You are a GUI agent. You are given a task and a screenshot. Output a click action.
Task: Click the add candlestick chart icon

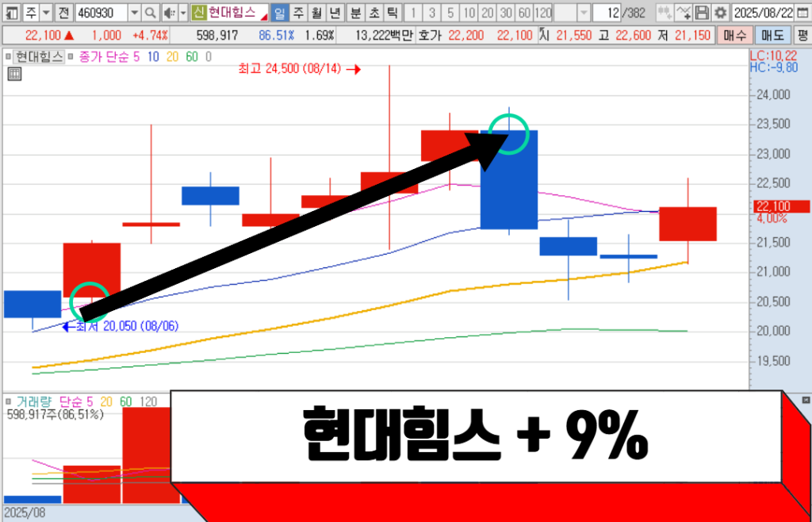665,13
